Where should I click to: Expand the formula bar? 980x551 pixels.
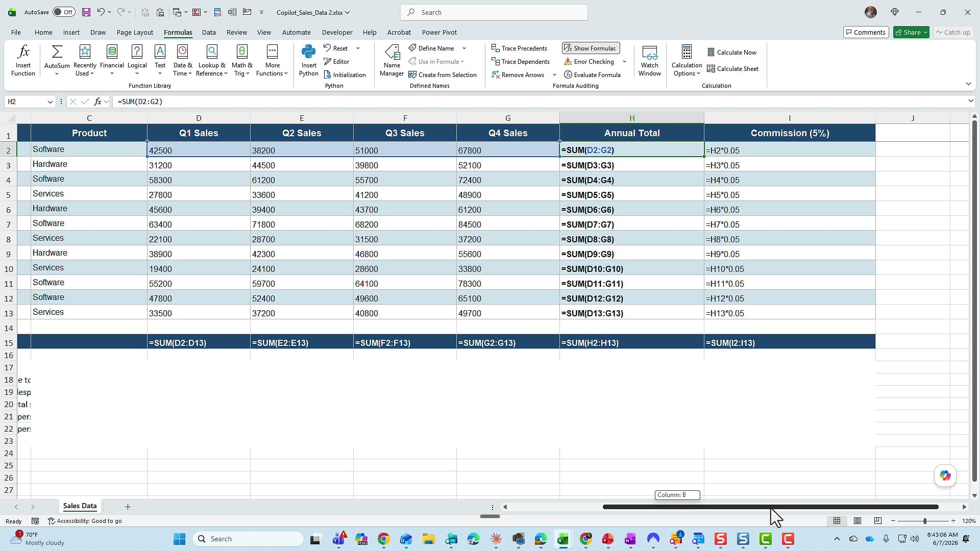coord(971,101)
